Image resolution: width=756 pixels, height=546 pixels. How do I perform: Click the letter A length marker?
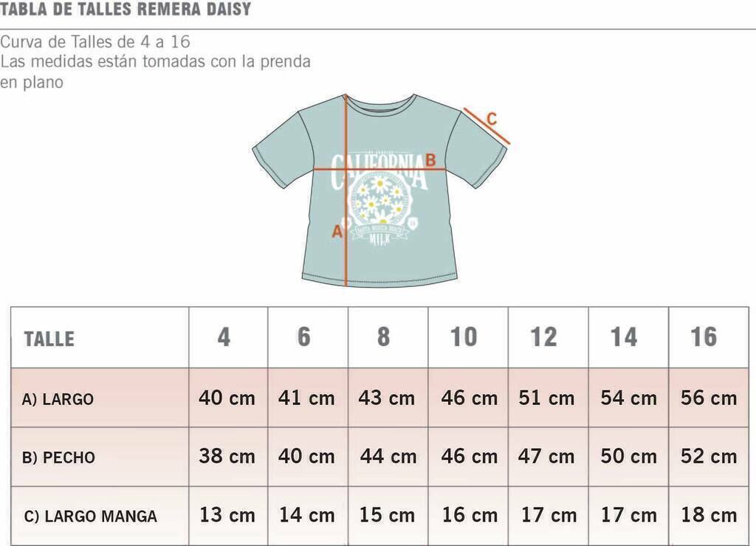[x=337, y=232]
